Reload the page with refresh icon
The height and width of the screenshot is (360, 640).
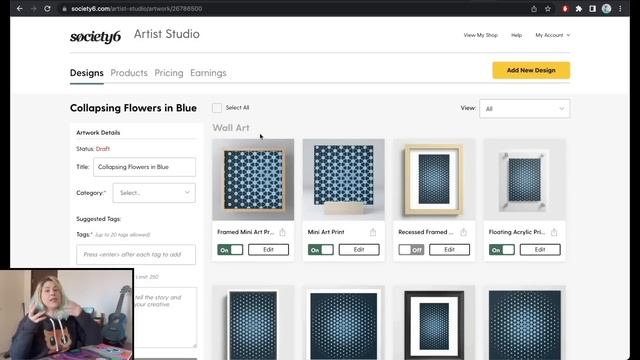[47, 9]
